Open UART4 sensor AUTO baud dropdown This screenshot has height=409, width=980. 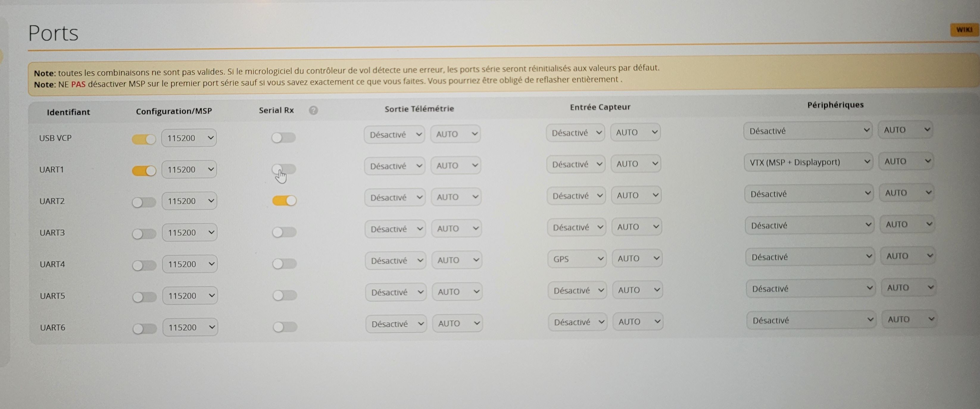(637, 258)
